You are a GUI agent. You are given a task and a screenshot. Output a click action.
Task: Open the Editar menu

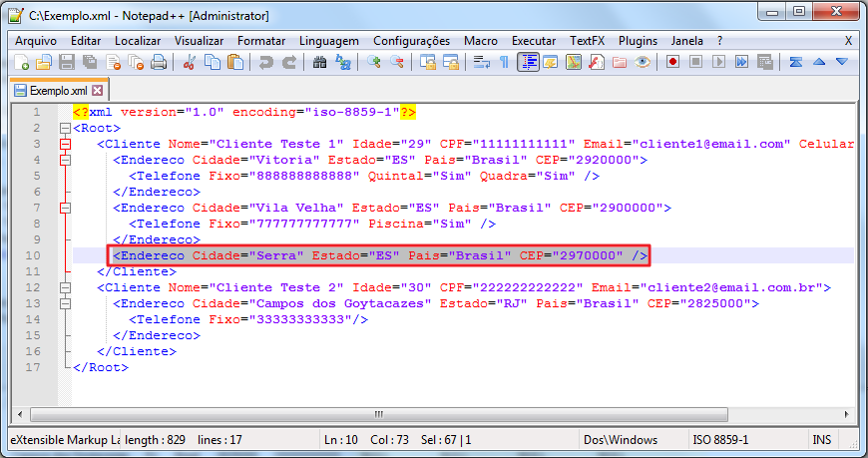[86, 41]
